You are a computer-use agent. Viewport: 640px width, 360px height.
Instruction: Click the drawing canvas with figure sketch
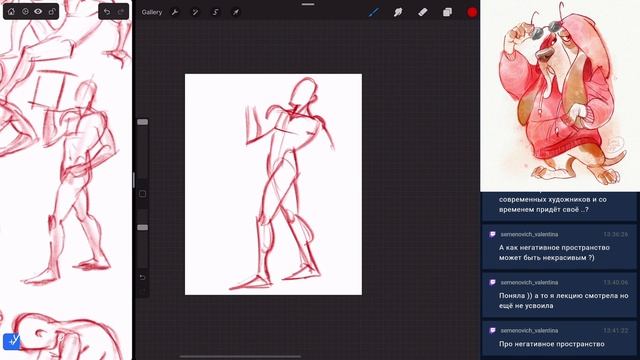(x=273, y=184)
